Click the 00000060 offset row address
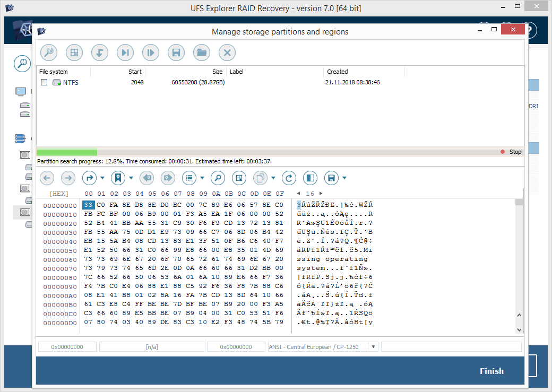Image resolution: width=552 pixels, height=392 pixels. coord(60,260)
